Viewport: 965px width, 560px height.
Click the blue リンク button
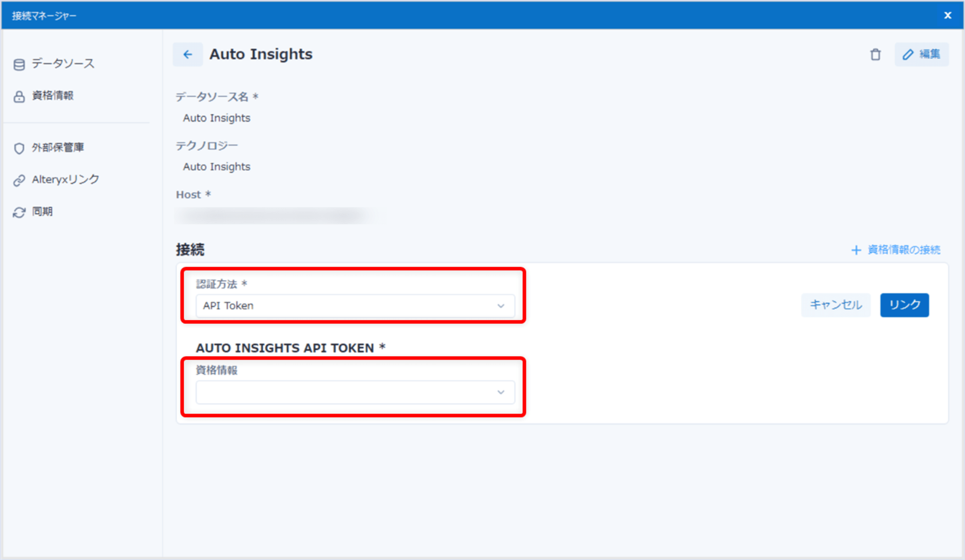(x=904, y=305)
